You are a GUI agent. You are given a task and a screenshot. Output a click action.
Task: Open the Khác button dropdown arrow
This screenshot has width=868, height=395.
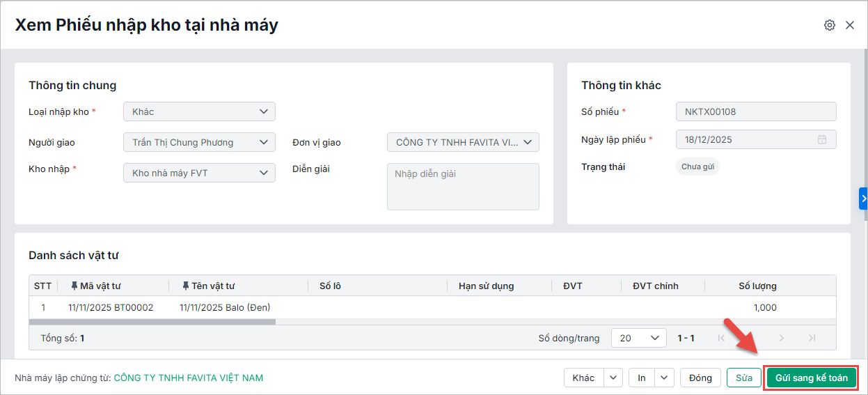pos(613,378)
